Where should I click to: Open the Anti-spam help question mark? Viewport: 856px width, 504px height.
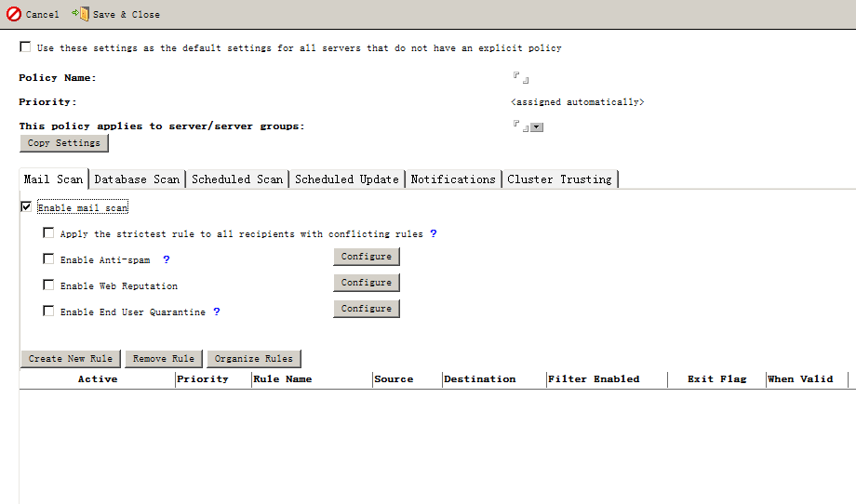click(x=166, y=259)
